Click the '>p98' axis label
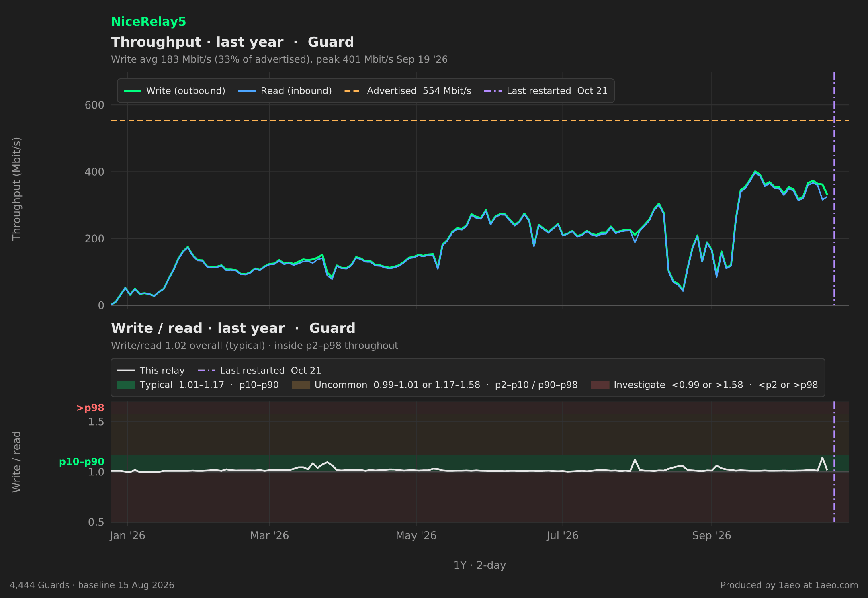The height and width of the screenshot is (598, 868). coord(90,408)
